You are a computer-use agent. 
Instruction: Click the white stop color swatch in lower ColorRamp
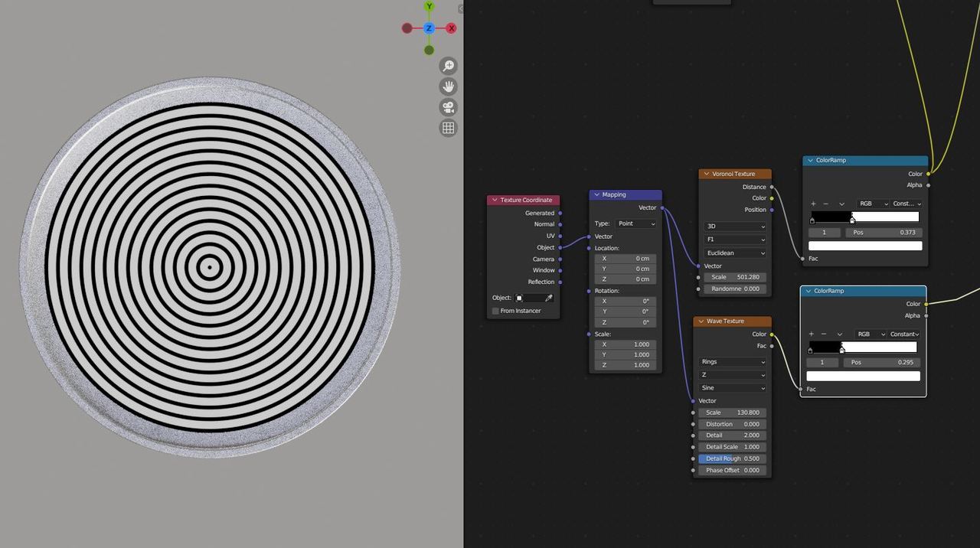pyautogui.click(x=863, y=376)
